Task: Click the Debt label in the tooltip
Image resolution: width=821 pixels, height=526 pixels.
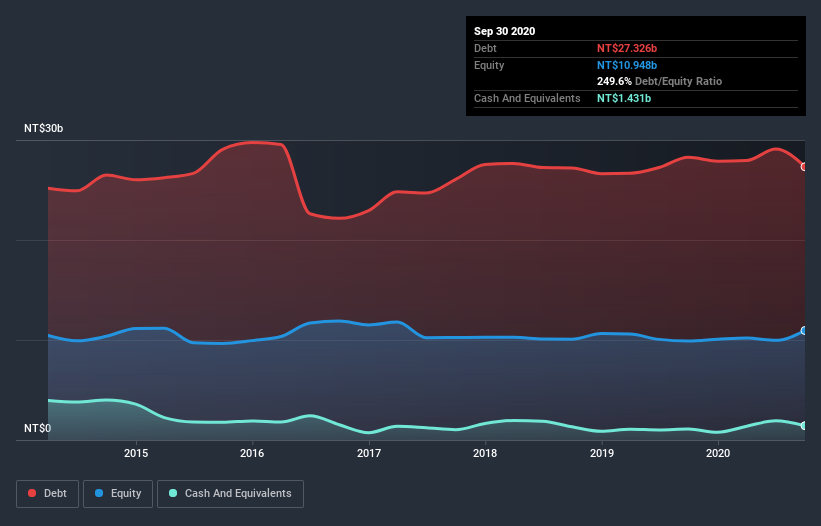Action: [x=485, y=48]
